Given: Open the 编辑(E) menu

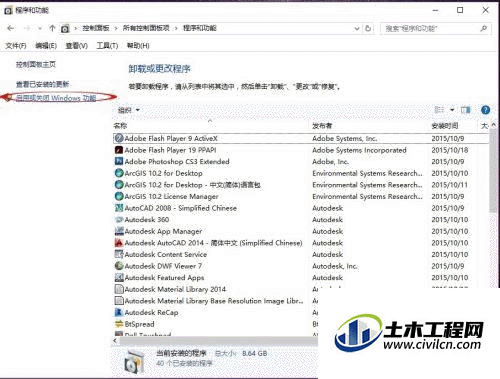Looking at the screenshot, I should [46, 46].
